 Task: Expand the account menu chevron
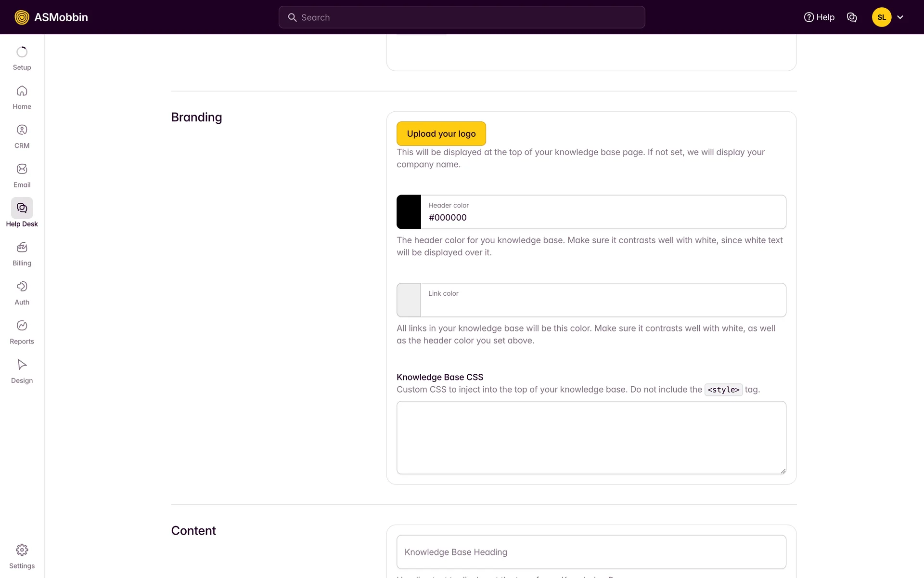900,17
